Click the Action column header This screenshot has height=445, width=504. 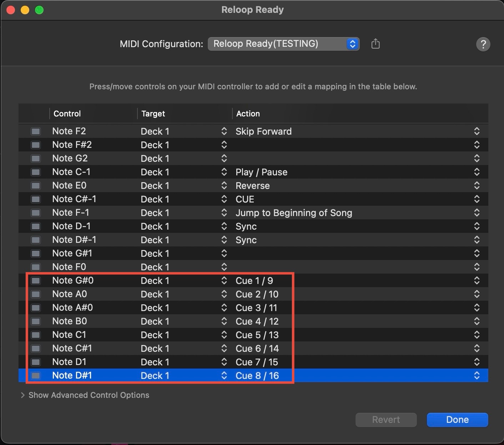[x=248, y=114]
